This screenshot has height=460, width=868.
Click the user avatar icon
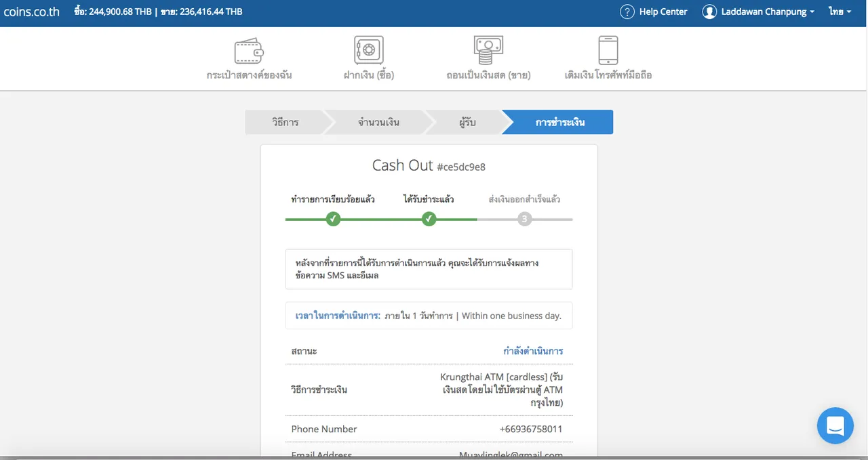click(x=709, y=12)
